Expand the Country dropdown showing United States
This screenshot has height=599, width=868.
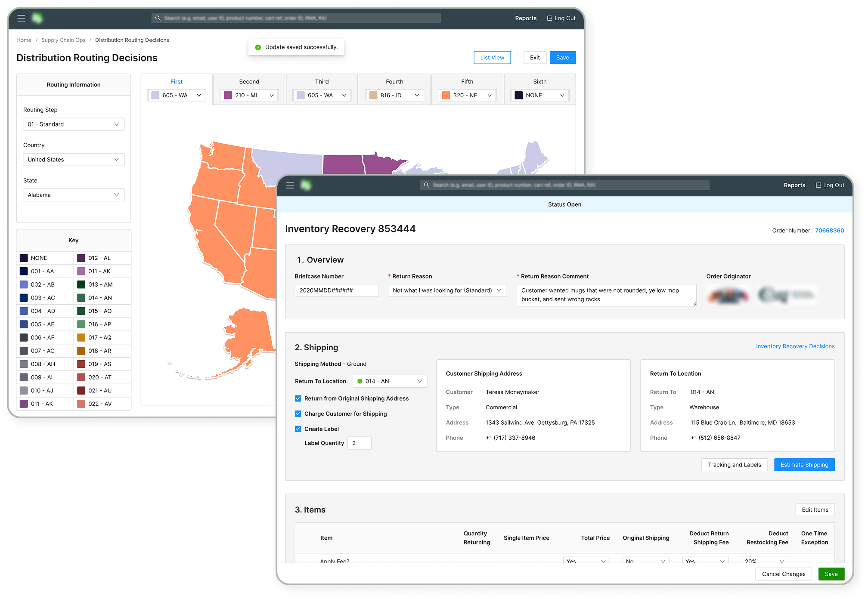[74, 160]
